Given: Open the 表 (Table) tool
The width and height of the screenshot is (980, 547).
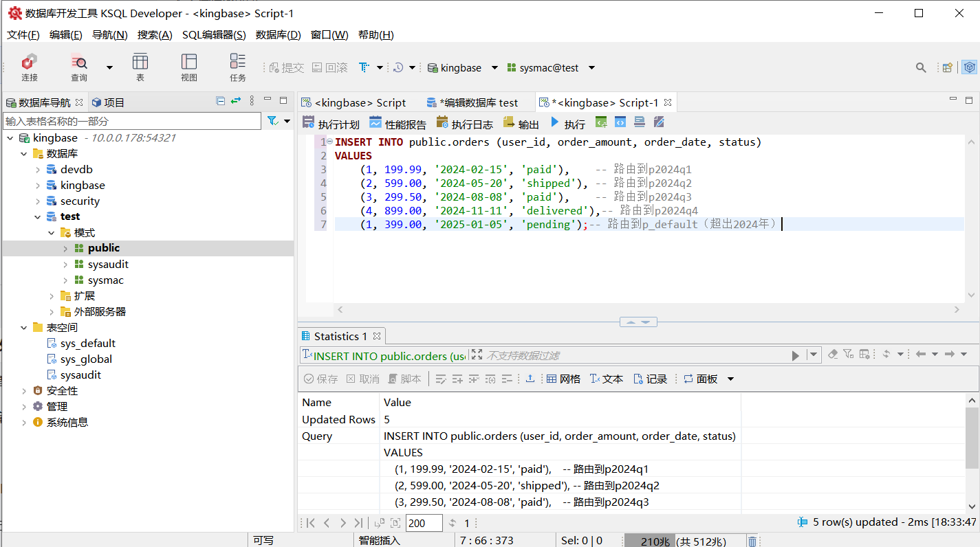Looking at the screenshot, I should [140, 67].
